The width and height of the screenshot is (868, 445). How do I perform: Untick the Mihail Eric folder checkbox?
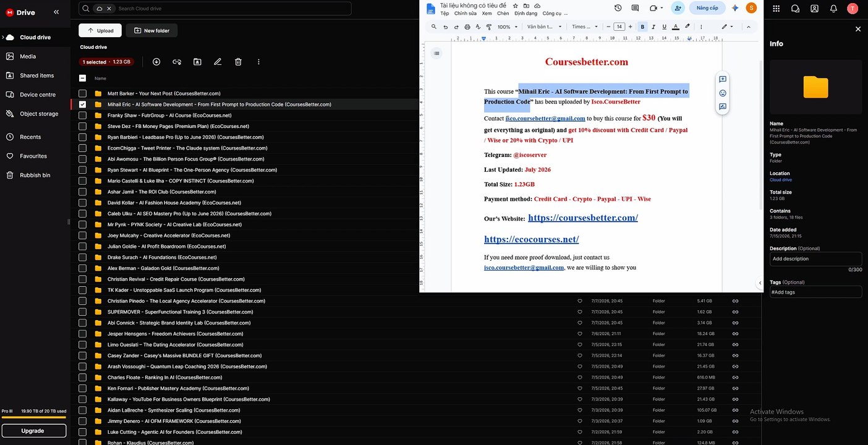[82, 104]
